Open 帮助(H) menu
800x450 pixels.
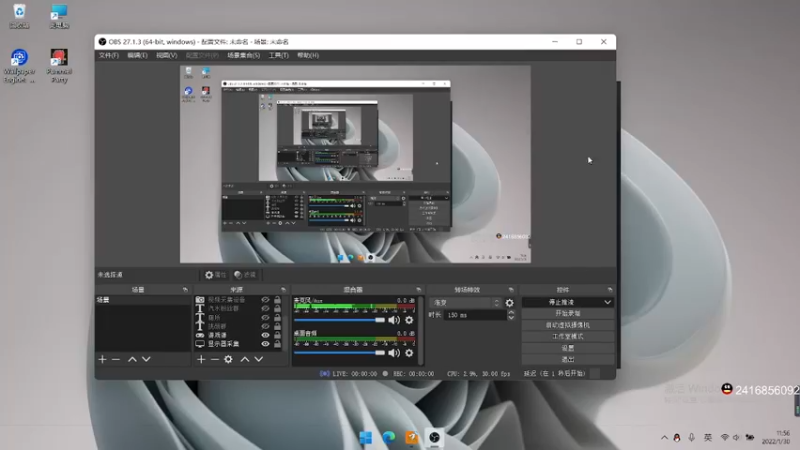308,55
